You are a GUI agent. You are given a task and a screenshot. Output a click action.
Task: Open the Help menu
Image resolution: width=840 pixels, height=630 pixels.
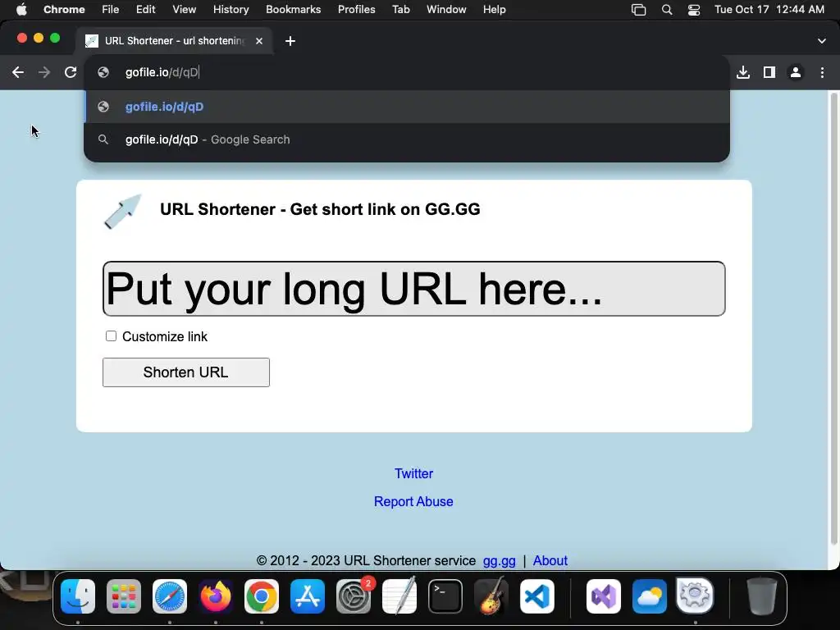[495, 10]
